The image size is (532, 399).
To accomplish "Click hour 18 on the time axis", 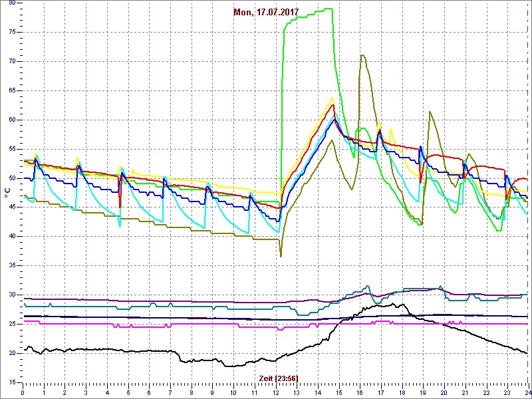I will point(402,392).
